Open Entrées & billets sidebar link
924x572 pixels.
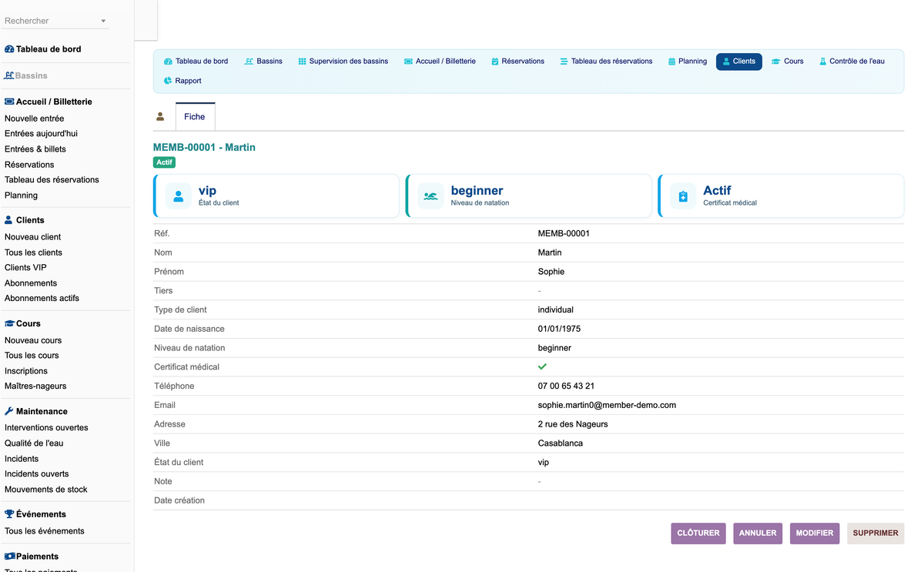pos(35,149)
